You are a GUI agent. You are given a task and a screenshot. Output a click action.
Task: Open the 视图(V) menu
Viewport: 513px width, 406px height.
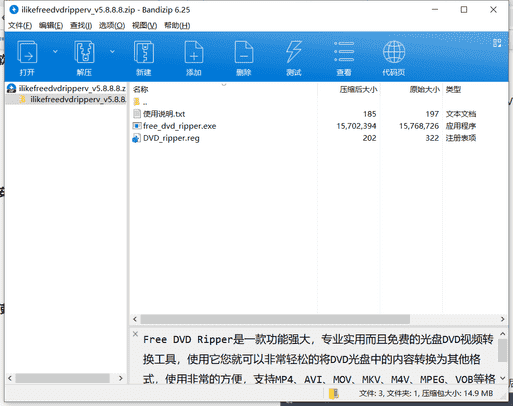tap(144, 25)
